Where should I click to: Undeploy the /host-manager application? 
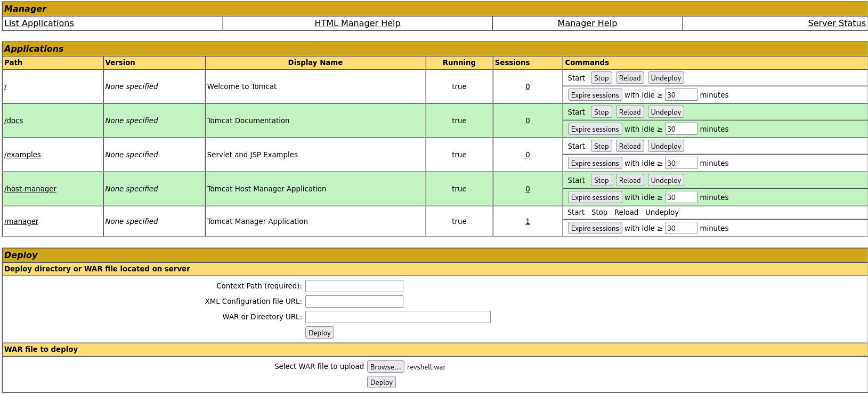pyautogui.click(x=666, y=180)
